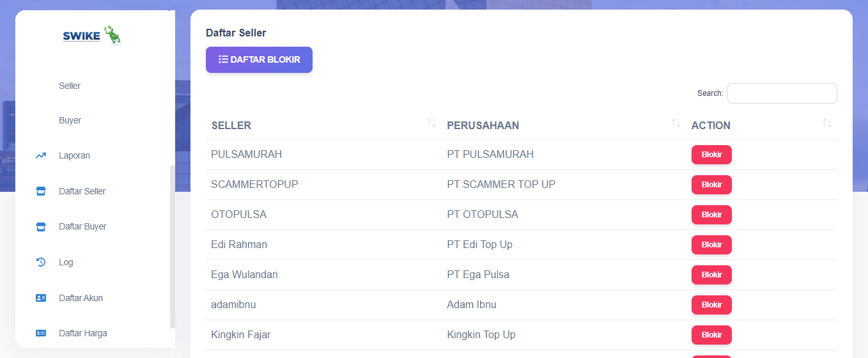Image resolution: width=868 pixels, height=358 pixels.
Task: Focus the Search input field
Action: [x=782, y=93]
